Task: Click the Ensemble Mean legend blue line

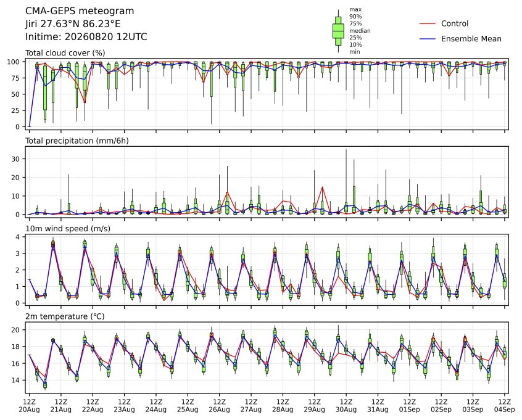Action: pos(428,39)
